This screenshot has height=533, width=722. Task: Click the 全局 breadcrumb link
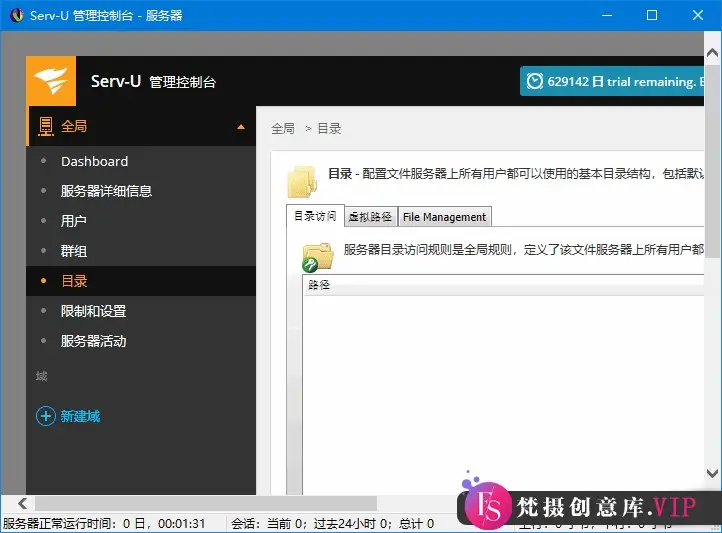283,128
